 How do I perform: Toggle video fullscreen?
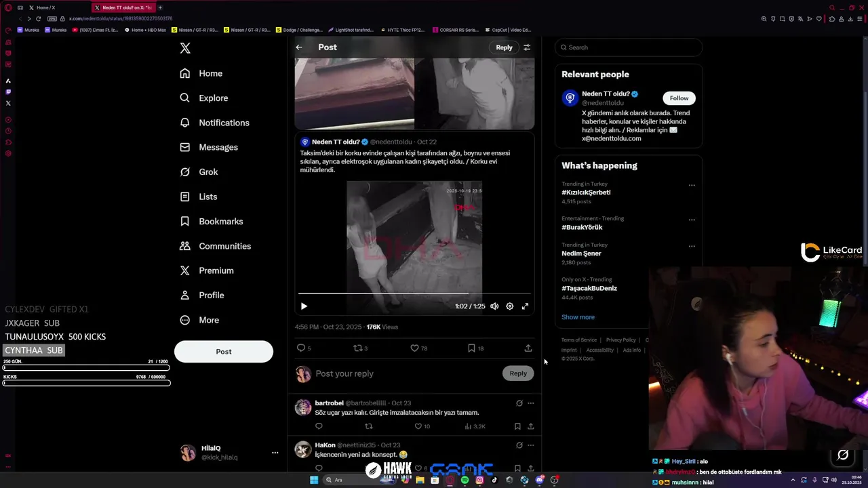tap(525, 306)
